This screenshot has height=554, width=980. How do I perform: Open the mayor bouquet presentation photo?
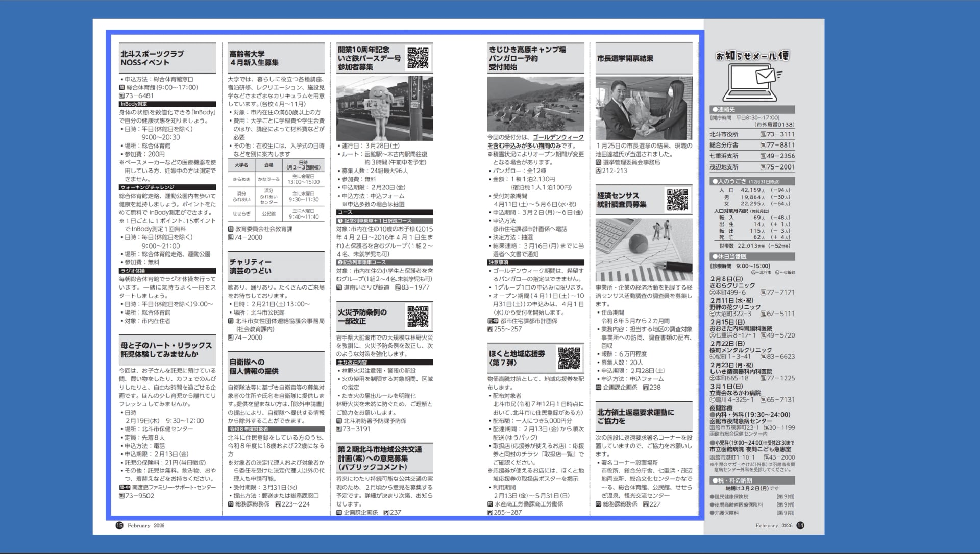[x=644, y=108]
